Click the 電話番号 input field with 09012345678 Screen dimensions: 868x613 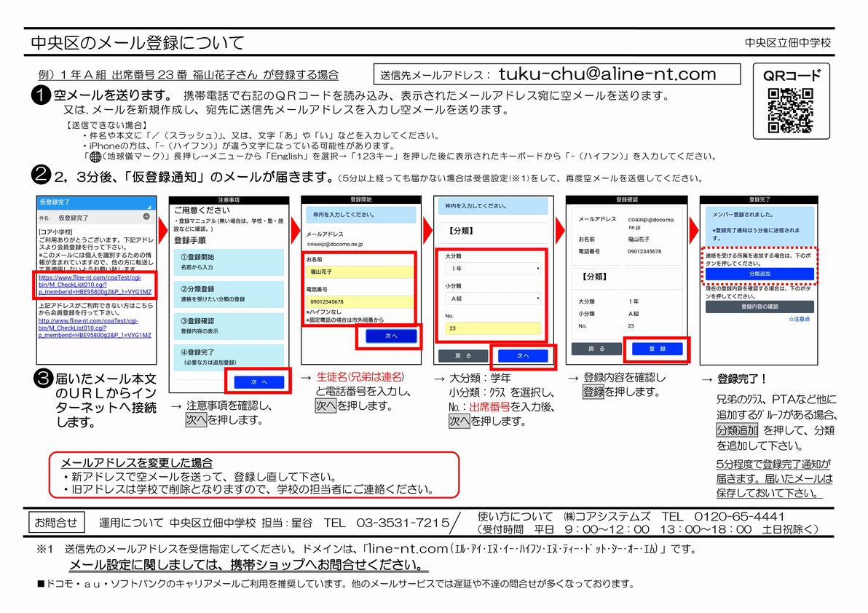pyautogui.click(x=360, y=301)
